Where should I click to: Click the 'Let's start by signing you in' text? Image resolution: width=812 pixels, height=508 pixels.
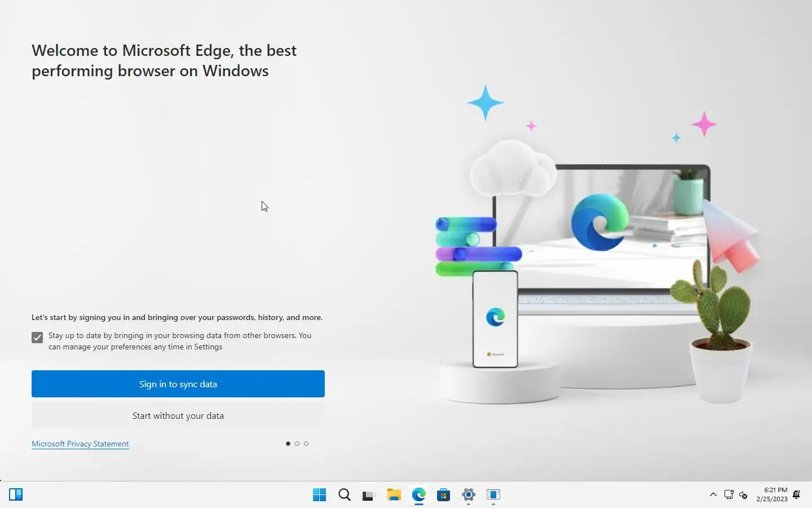[x=177, y=317]
